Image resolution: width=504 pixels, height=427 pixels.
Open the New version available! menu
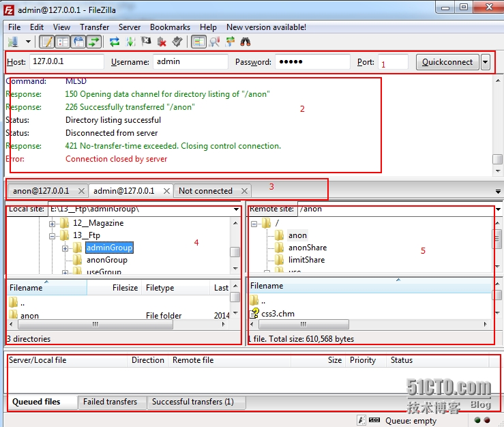[266, 27]
